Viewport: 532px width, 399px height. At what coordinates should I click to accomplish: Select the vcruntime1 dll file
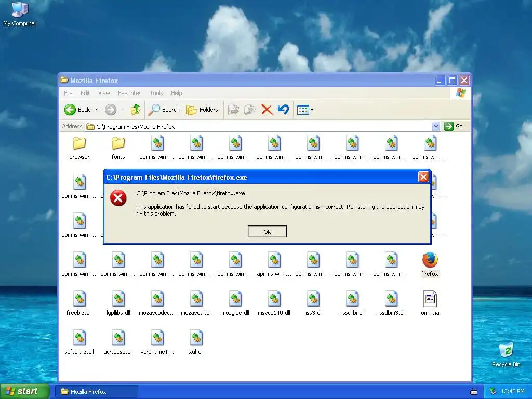pyautogui.click(x=157, y=342)
